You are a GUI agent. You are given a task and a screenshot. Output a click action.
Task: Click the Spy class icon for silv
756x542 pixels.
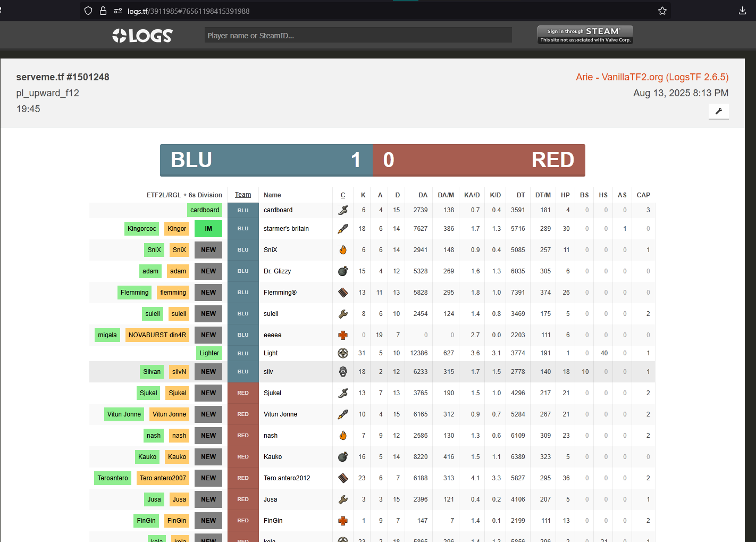[x=343, y=372]
